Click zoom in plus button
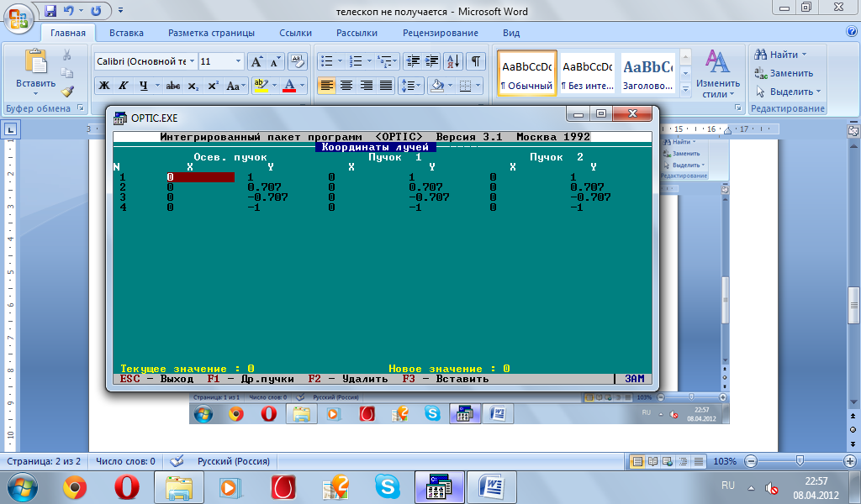This screenshot has height=504, width=861. pos(849,461)
